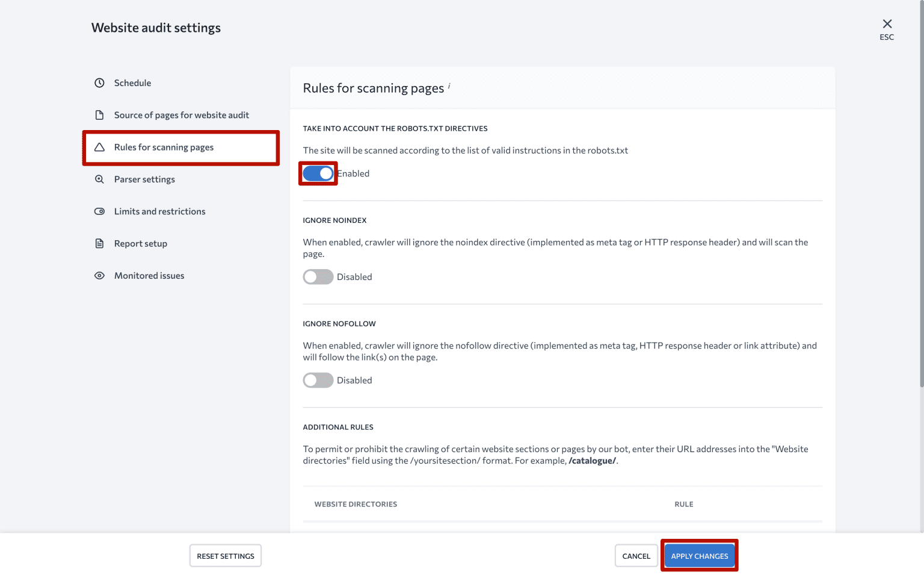Enable the Ignore nofollow toggle

318,380
